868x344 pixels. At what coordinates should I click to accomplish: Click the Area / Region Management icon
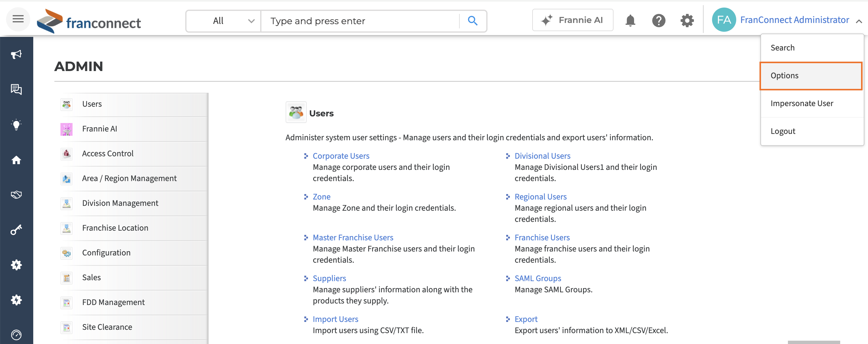[66, 179]
